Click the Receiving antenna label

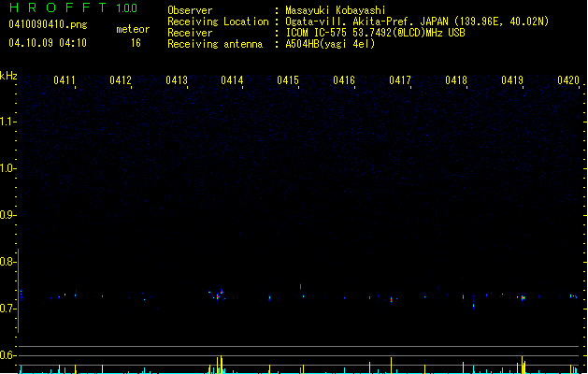[x=215, y=44]
